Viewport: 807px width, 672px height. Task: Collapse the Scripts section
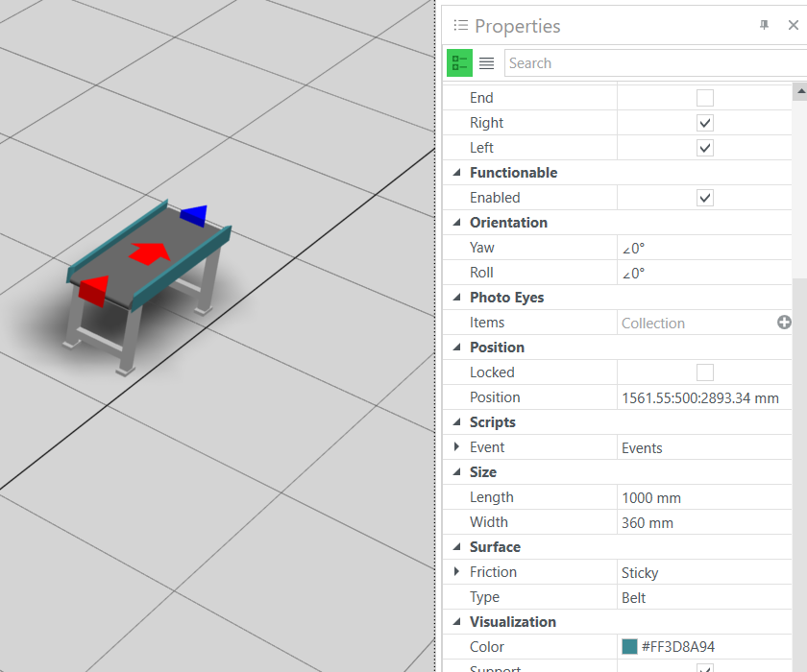(x=456, y=422)
